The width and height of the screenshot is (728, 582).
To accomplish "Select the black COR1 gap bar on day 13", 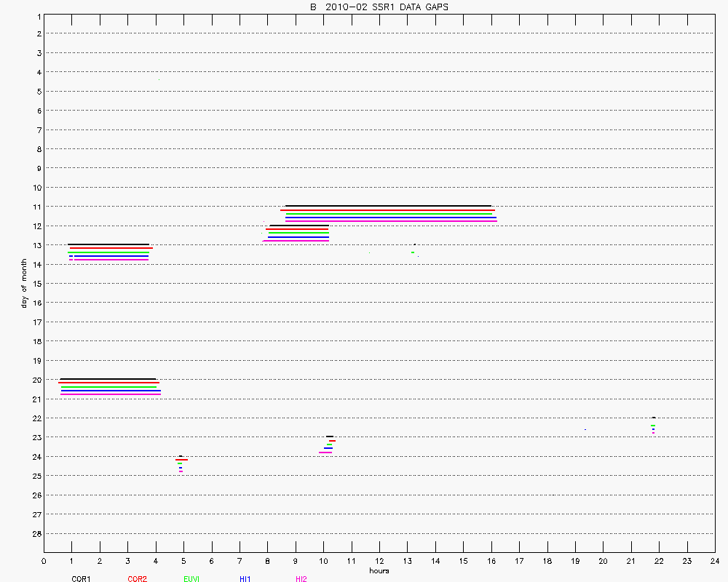I will click(x=108, y=244).
